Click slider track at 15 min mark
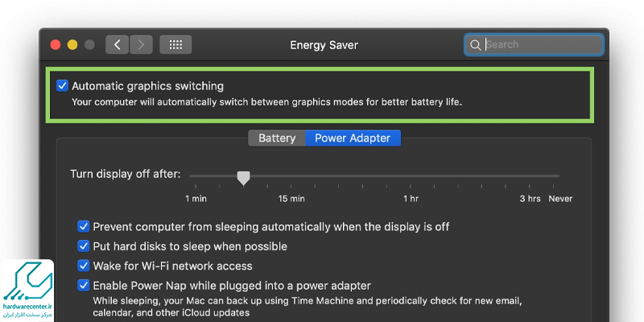 291,176
